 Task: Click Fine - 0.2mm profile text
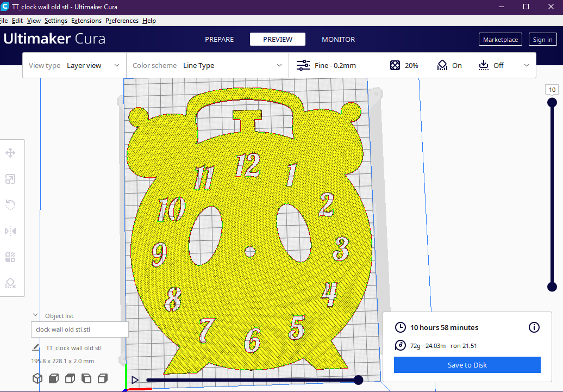(x=335, y=65)
